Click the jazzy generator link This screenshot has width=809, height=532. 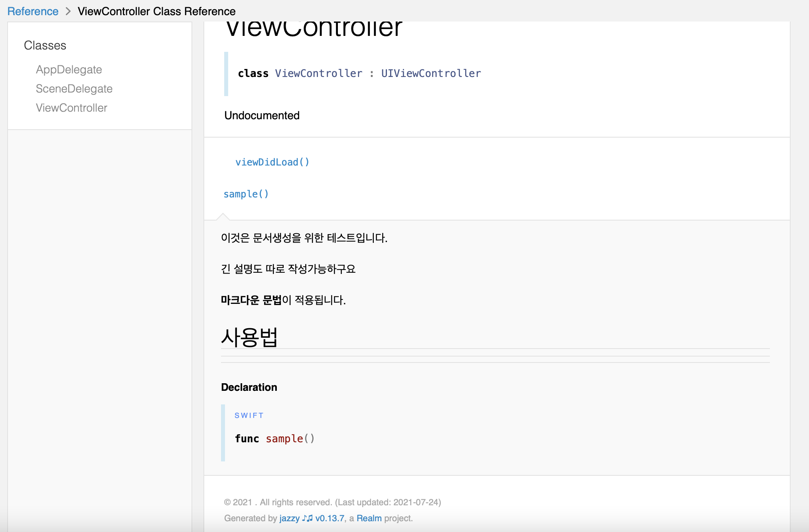coord(289,518)
